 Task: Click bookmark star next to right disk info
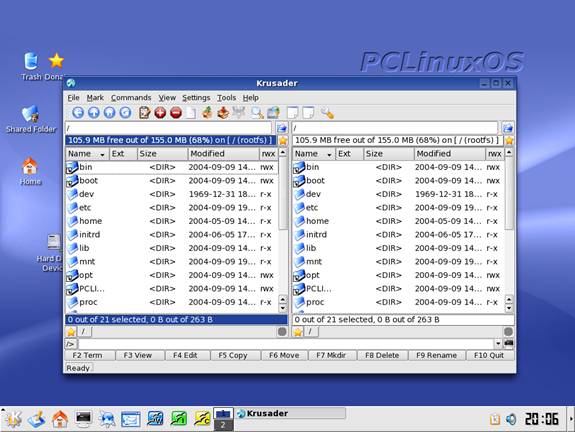509,140
